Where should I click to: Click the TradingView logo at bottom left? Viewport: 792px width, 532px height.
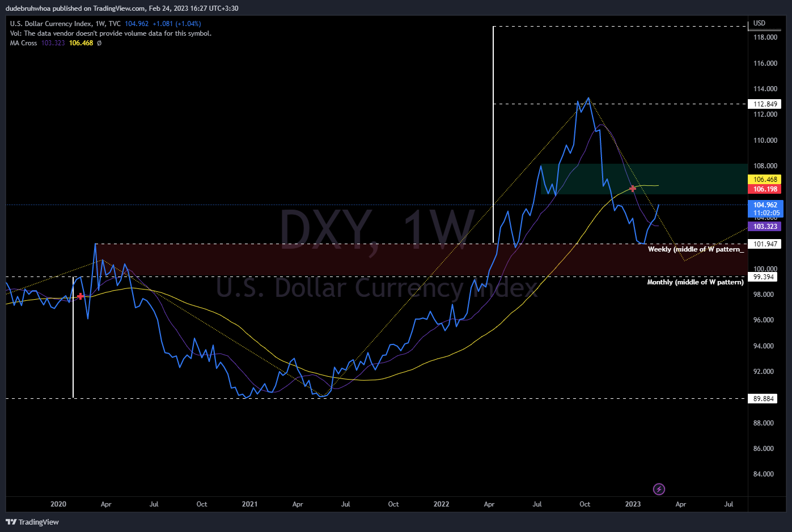click(32, 522)
